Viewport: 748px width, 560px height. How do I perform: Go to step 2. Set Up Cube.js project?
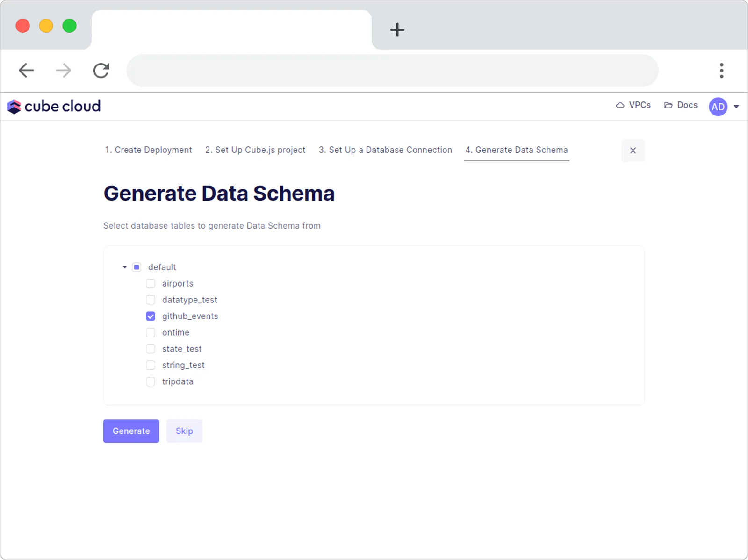coord(255,150)
